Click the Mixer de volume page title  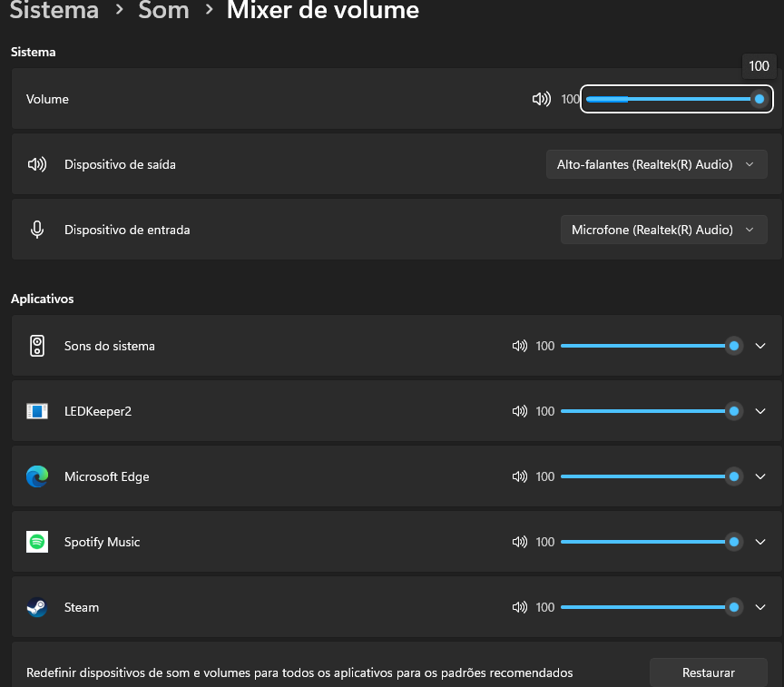(x=322, y=10)
